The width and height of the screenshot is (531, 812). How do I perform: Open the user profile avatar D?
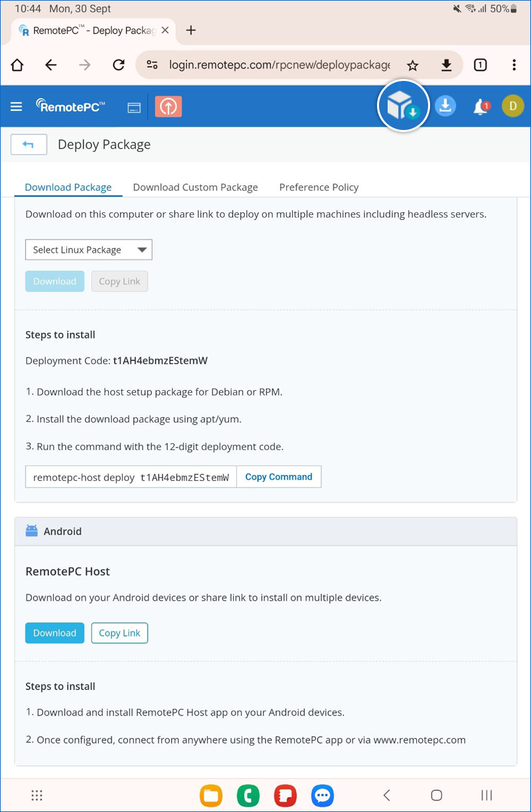tap(512, 105)
